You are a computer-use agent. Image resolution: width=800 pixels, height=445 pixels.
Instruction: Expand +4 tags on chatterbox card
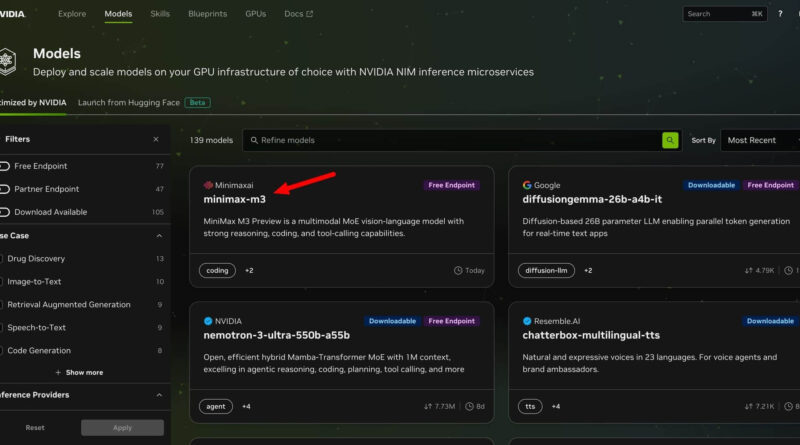[x=556, y=406]
